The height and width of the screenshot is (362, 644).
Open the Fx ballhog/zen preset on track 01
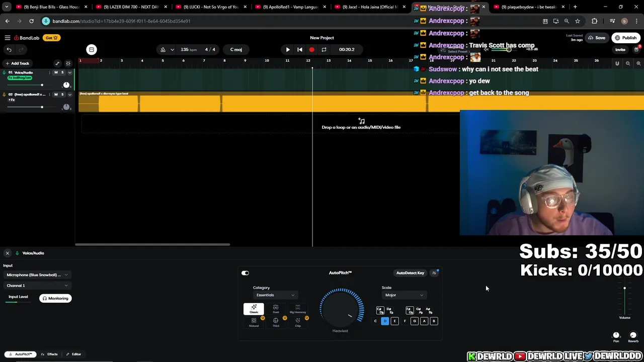(x=20, y=78)
